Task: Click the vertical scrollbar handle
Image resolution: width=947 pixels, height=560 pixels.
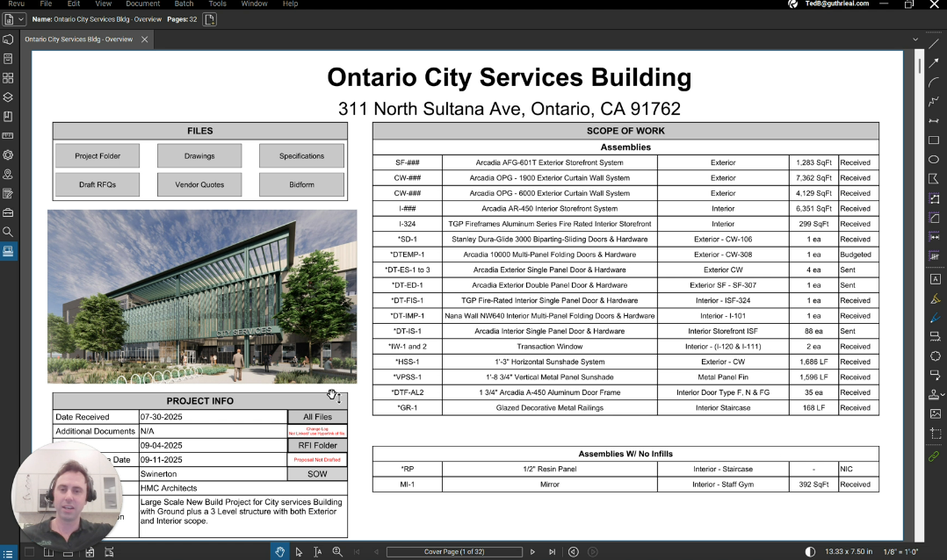Action: [919, 66]
